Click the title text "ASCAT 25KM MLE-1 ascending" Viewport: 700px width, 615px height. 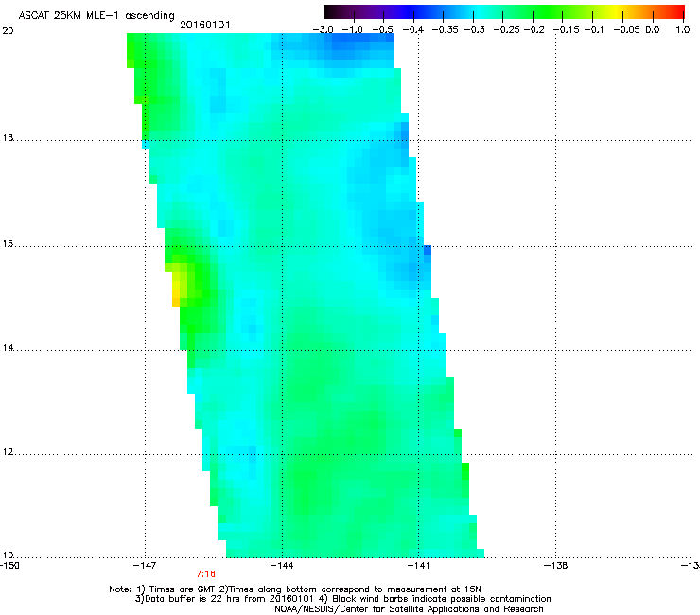coord(96,16)
